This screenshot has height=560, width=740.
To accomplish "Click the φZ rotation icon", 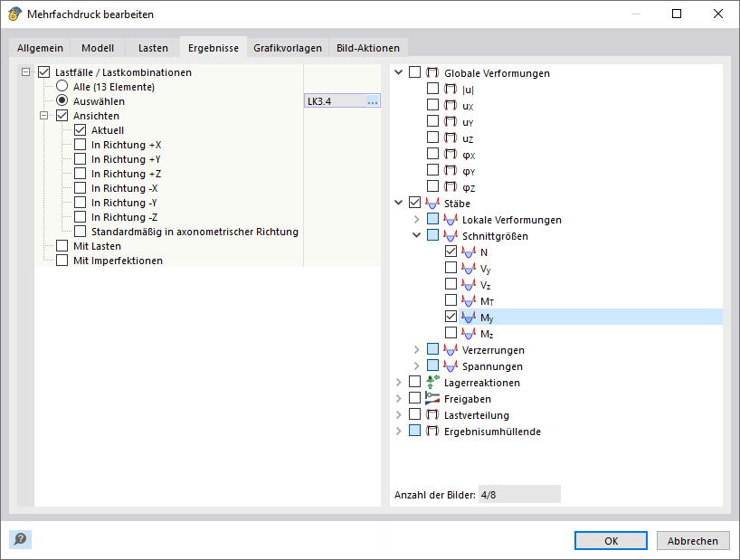I will point(451,186).
